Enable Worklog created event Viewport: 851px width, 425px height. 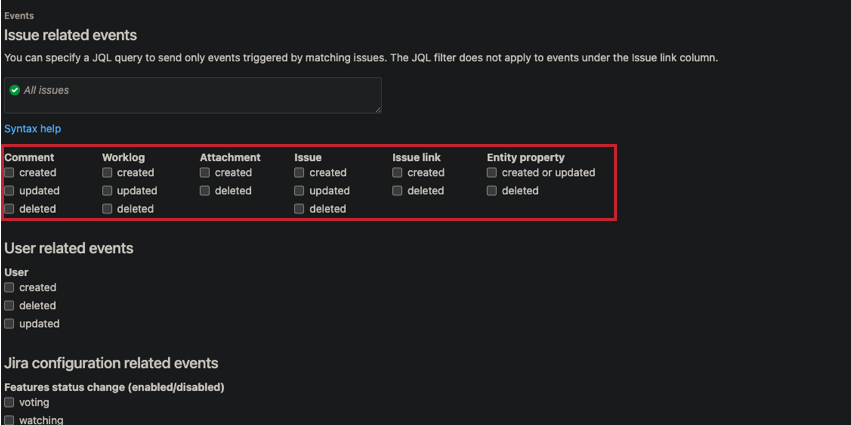tap(108, 173)
